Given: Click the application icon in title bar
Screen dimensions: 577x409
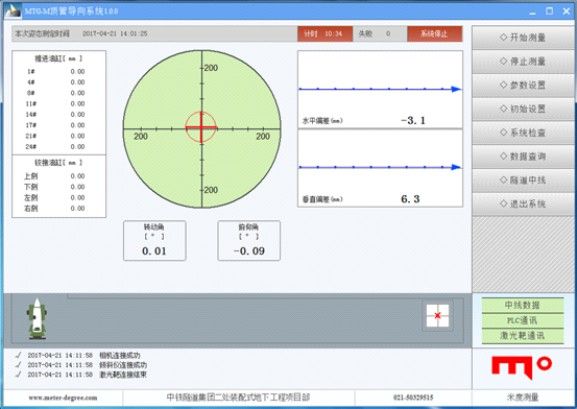Looking at the screenshot, I should 12,11.
